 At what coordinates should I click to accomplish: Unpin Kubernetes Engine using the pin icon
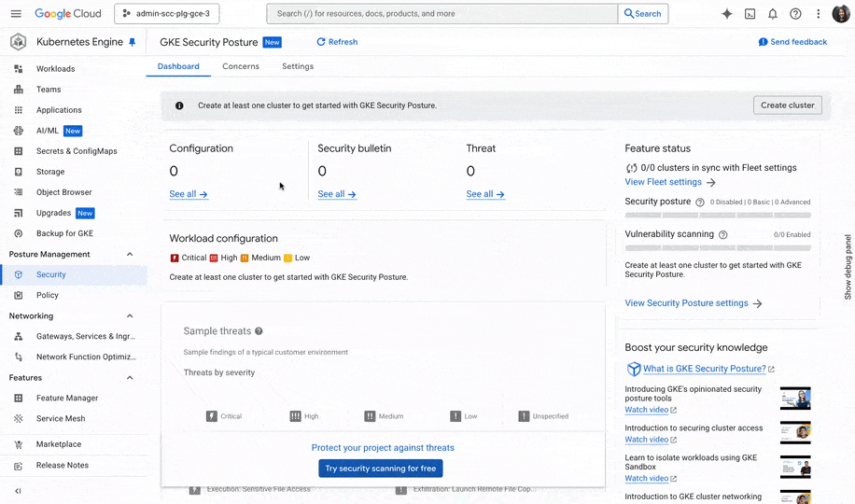click(132, 42)
